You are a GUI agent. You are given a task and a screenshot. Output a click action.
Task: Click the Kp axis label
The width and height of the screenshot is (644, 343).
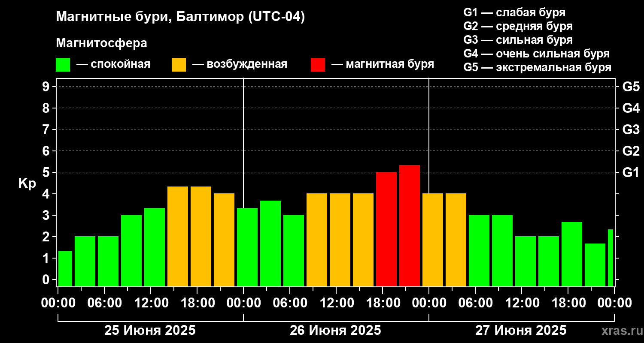(x=27, y=184)
